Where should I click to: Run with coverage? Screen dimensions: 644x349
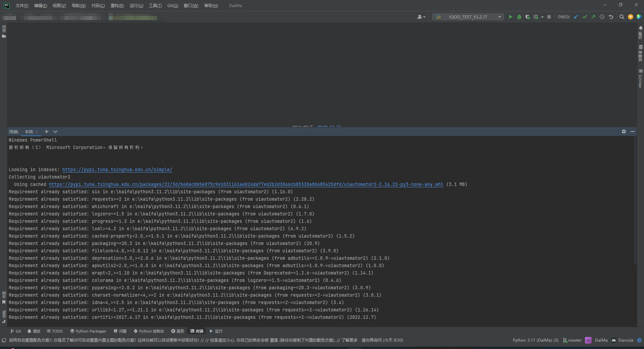[528, 17]
